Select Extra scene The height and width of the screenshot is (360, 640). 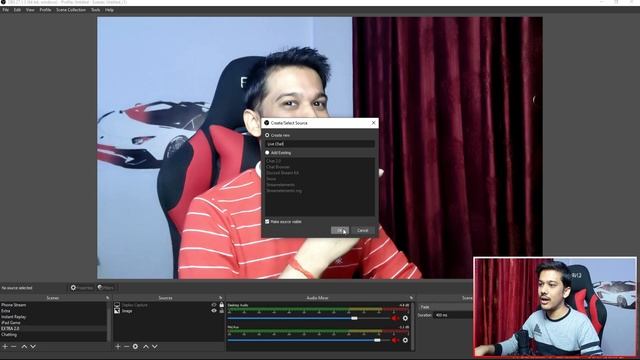pos(53,311)
